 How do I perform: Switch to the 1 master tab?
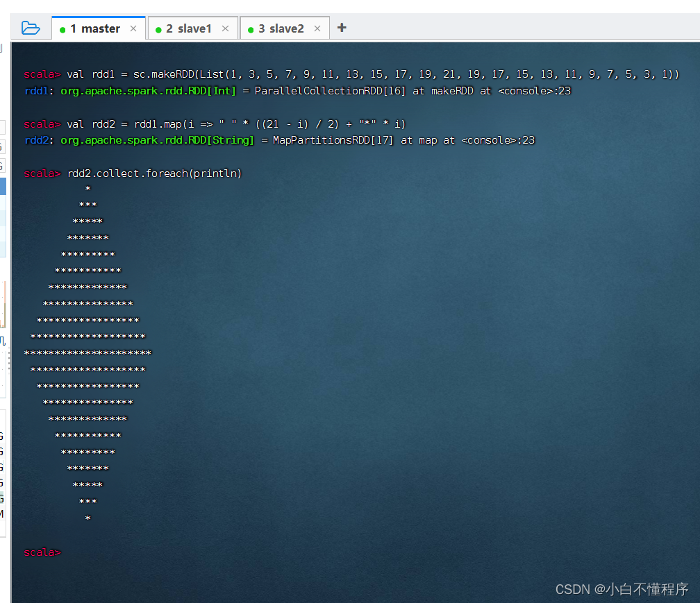[x=99, y=28]
